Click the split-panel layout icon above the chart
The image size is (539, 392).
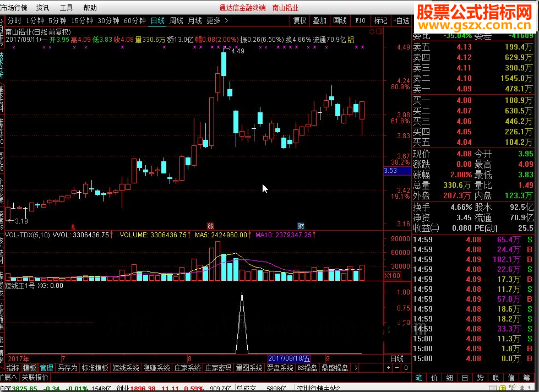click(379, 31)
